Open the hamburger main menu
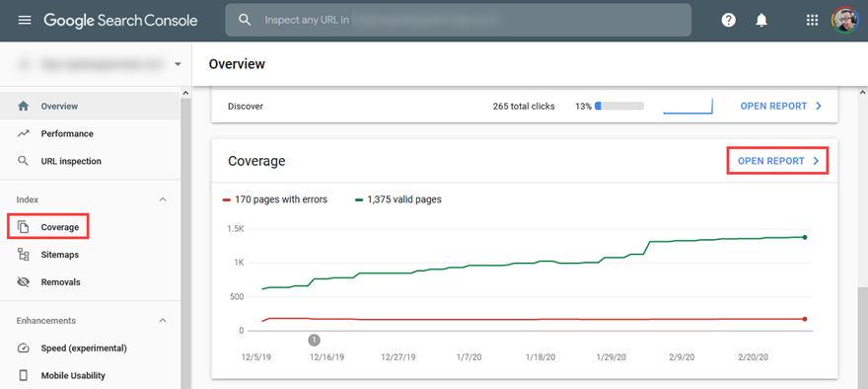The image size is (868, 389). [x=25, y=21]
